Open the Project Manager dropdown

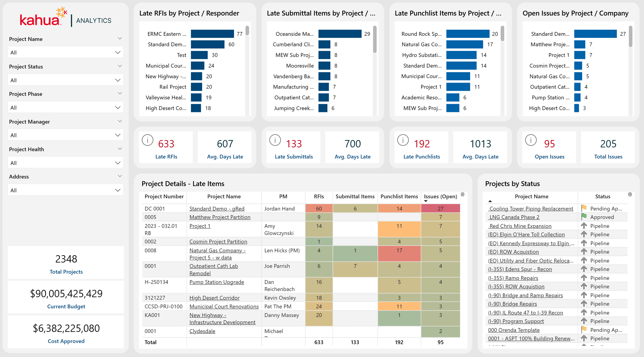[66, 135]
